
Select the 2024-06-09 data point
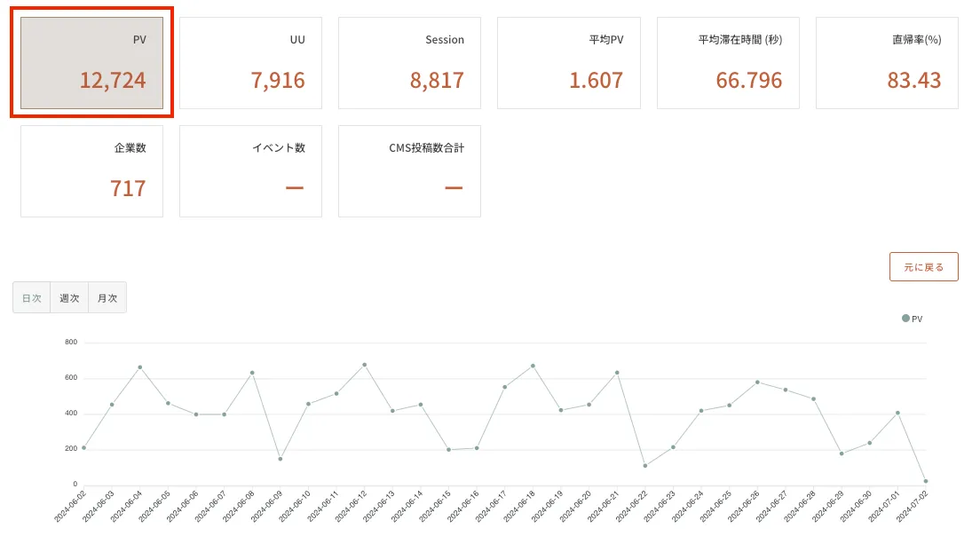pyautogui.click(x=281, y=459)
